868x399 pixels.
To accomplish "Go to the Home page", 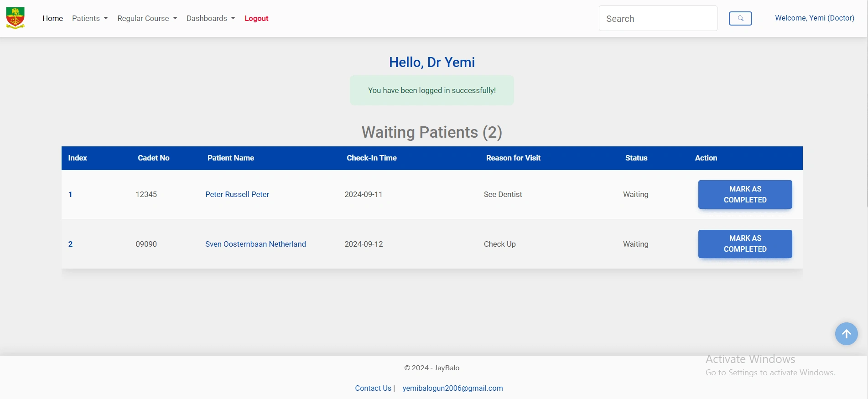I will [52, 18].
